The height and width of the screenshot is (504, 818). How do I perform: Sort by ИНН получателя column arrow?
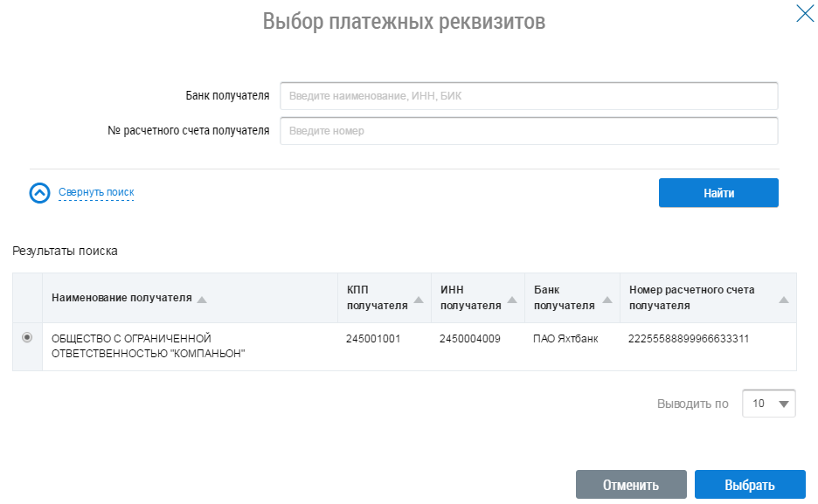511,299
